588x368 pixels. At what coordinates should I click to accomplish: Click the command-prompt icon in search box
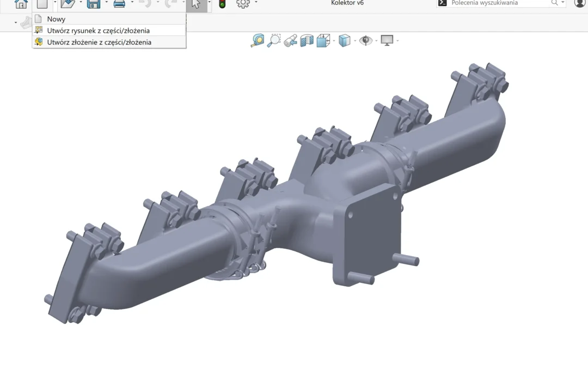[443, 3]
